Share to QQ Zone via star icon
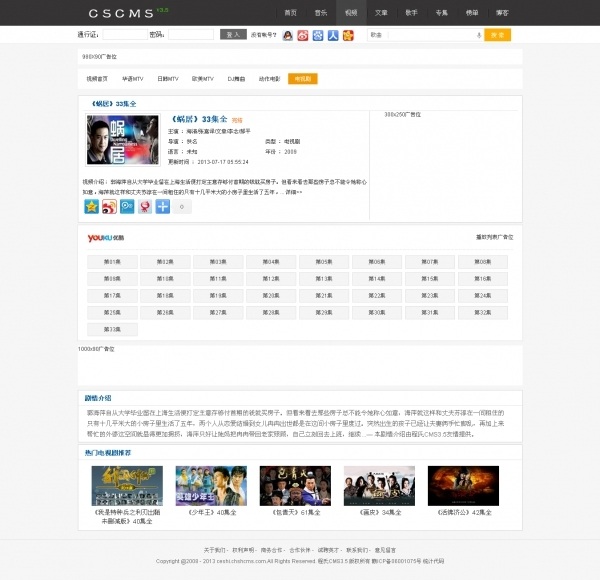Viewport: 600px width, 580px height. click(92, 206)
